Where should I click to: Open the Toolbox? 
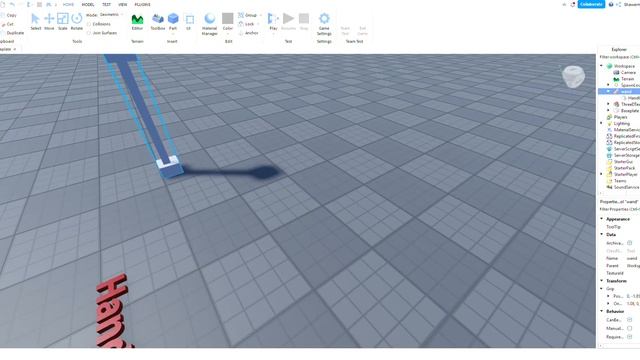tap(158, 21)
